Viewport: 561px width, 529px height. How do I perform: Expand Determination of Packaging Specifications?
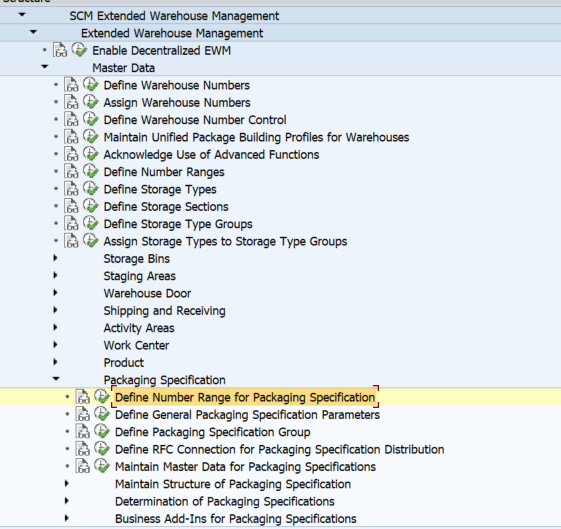(x=67, y=501)
